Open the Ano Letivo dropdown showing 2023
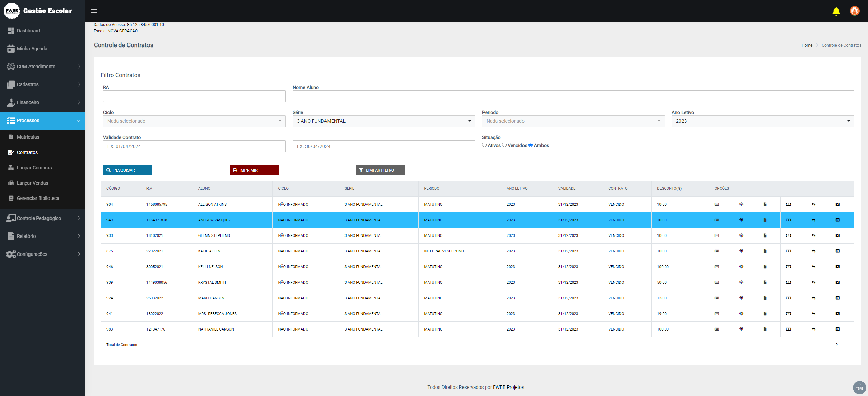 click(763, 121)
